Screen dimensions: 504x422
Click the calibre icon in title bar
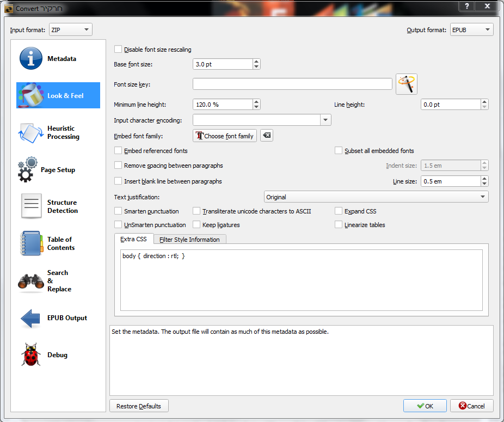[x=9, y=8]
